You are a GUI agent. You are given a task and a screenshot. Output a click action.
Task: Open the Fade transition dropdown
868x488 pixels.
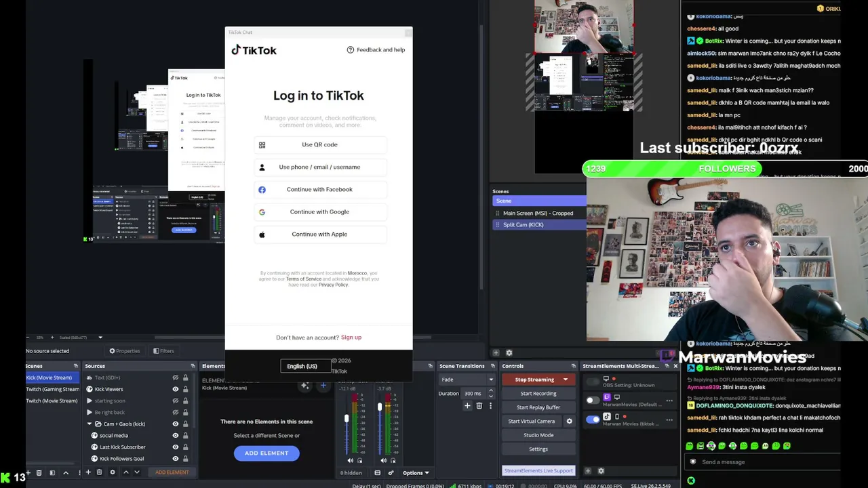(x=467, y=380)
